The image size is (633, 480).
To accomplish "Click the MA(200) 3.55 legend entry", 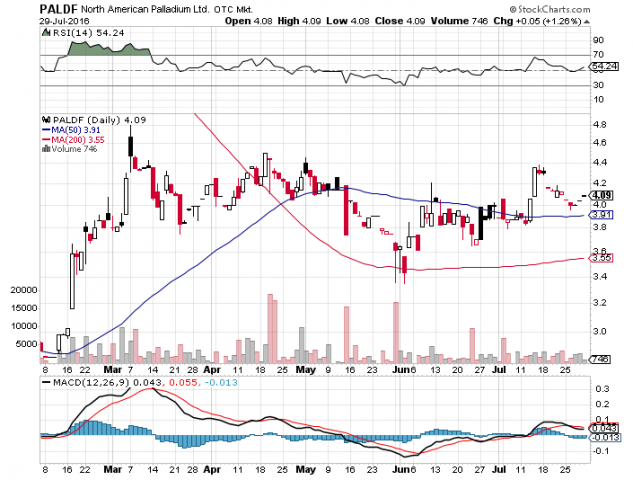I will pyautogui.click(x=73, y=140).
